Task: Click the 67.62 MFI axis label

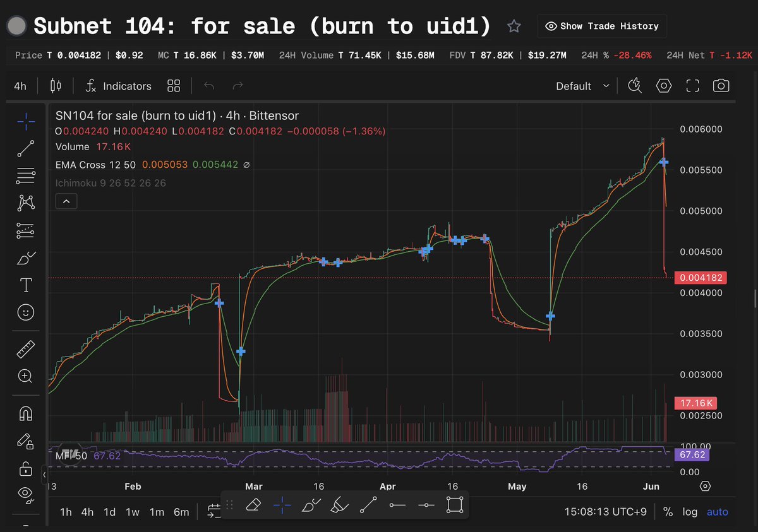Action: pos(692,455)
